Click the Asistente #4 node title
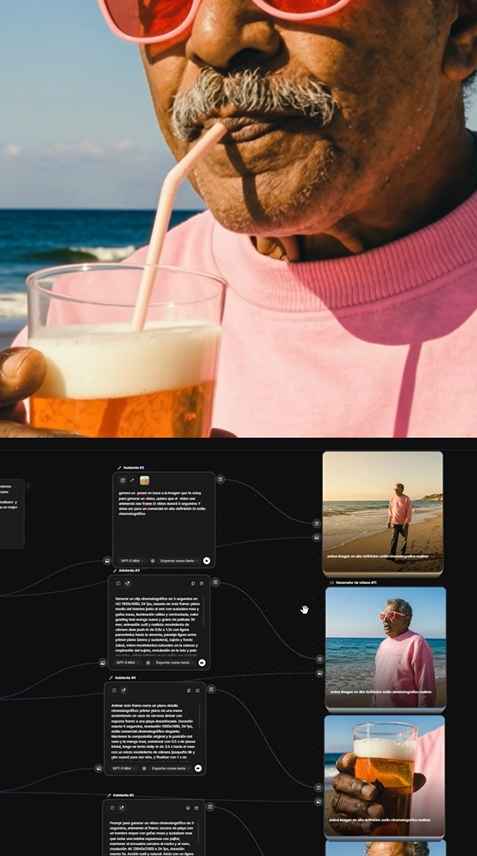Viewport: 477px width, 856px height. (x=125, y=677)
